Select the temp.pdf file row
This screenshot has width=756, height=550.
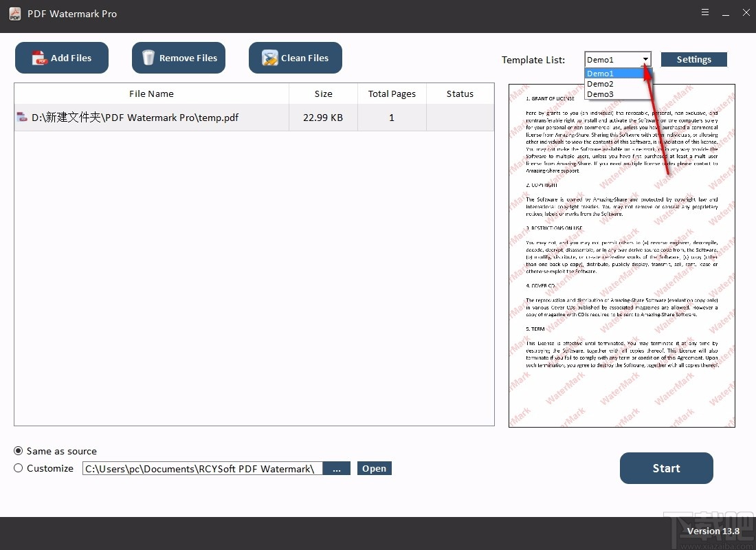(x=254, y=118)
